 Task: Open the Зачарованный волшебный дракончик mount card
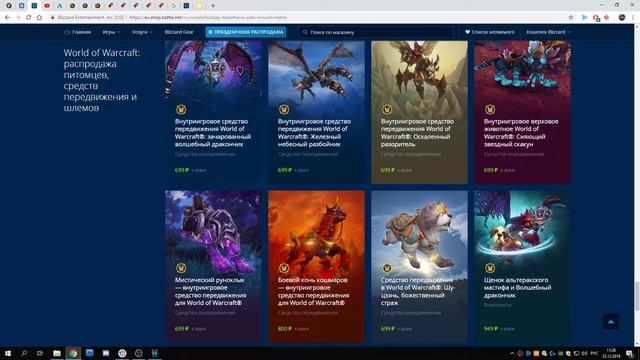tap(213, 111)
